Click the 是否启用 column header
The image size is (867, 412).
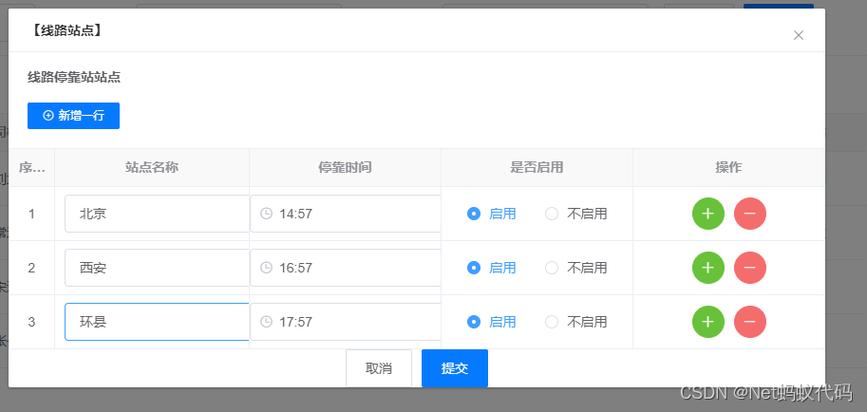click(x=536, y=168)
